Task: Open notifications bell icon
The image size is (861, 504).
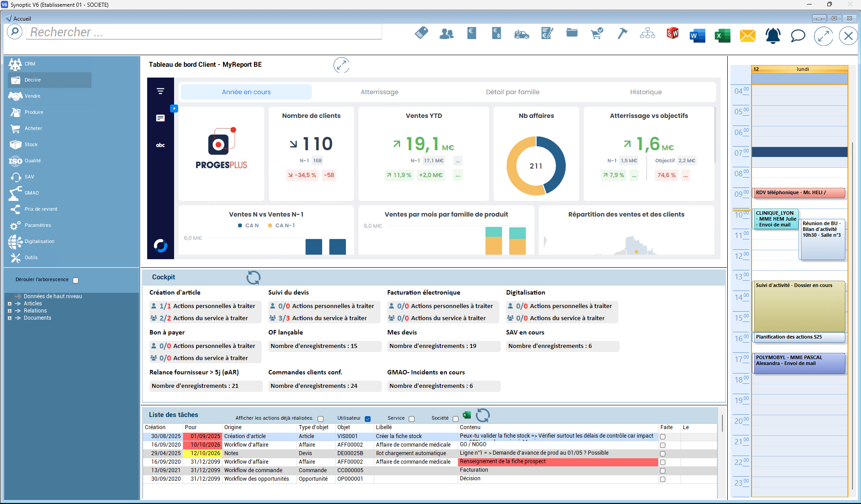Action: click(773, 35)
